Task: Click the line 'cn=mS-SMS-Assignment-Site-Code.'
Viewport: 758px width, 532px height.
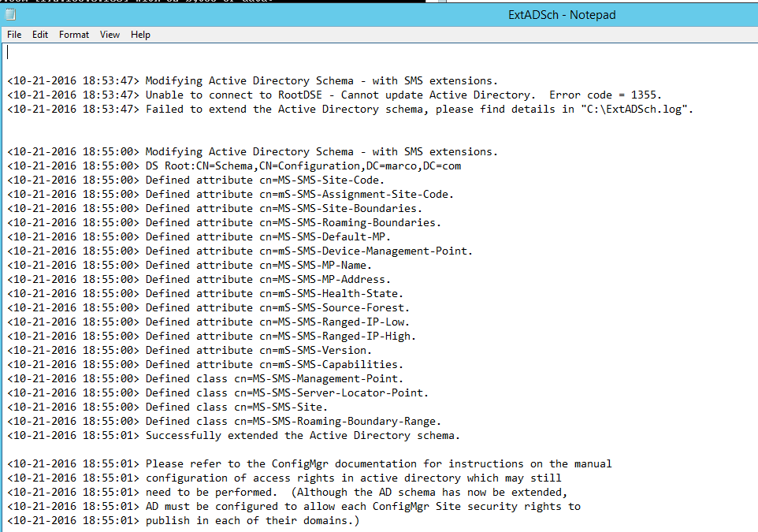Action: click(231, 195)
